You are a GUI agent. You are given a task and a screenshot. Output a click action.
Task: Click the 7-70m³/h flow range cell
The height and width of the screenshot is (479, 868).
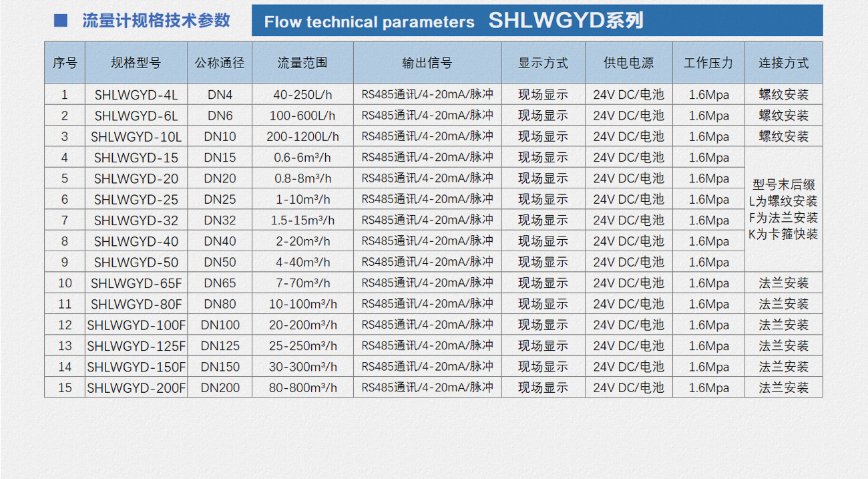coord(302,283)
